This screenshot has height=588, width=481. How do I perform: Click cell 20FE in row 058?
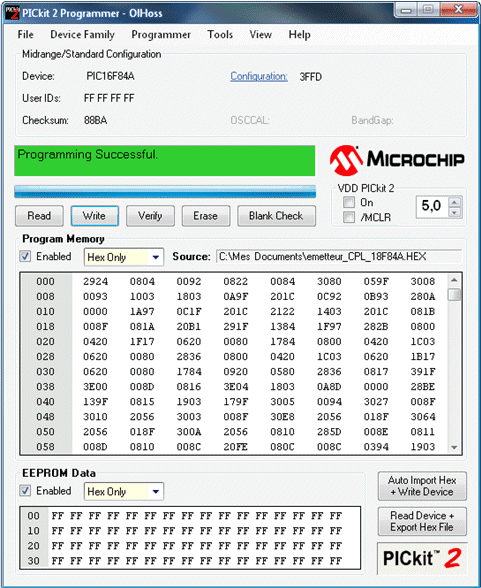pyautogui.click(x=236, y=447)
